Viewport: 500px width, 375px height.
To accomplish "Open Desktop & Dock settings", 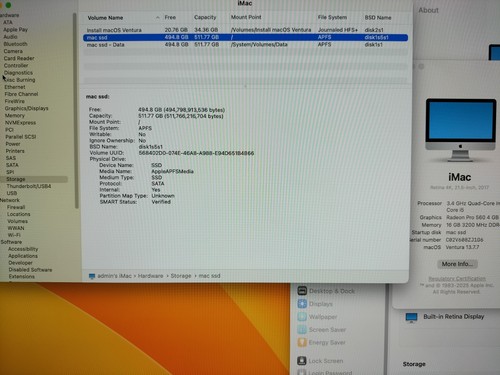I will click(x=326, y=291).
